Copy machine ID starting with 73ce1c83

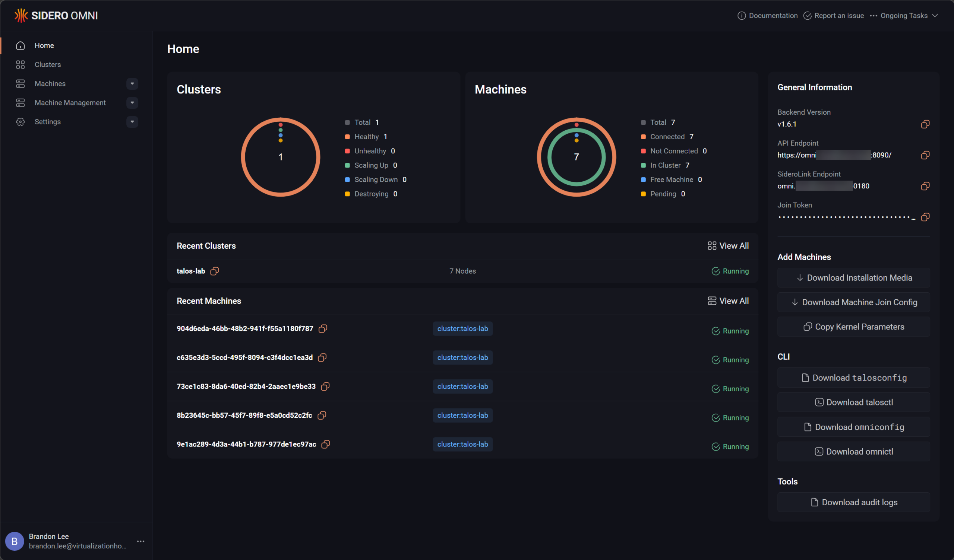point(325,386)
